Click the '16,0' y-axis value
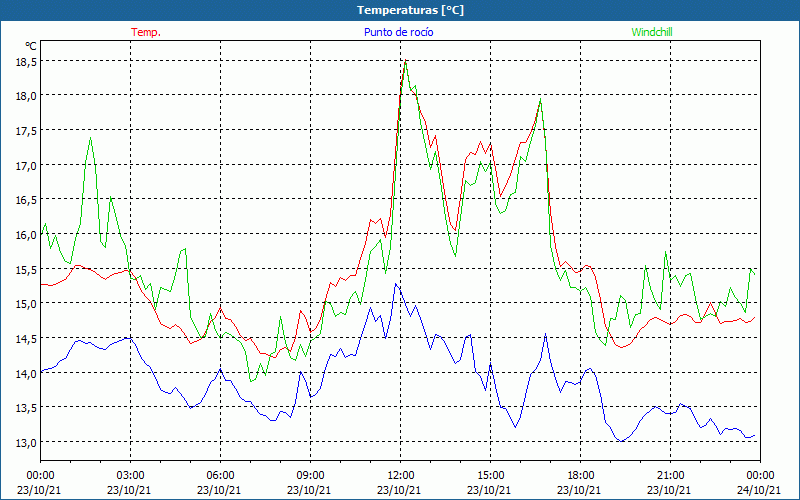This screenshot has height=500, width=800. pos(27,234)
